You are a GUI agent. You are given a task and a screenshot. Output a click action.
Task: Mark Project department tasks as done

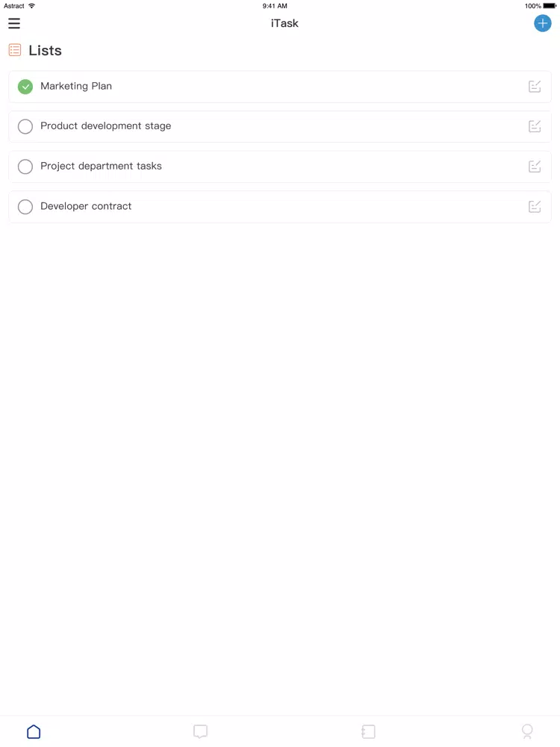[25, 167]
